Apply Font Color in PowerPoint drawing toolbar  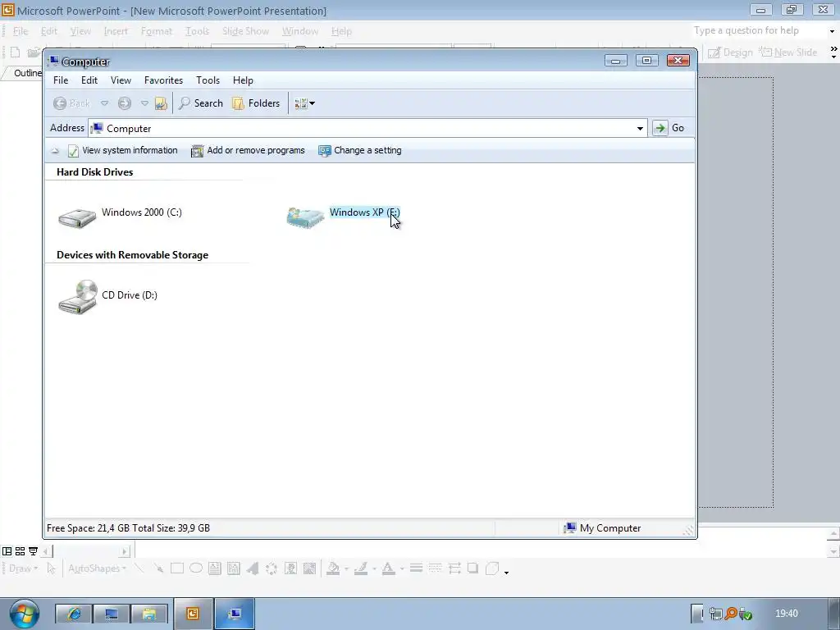pyautogui.click(x=388, y=568)
